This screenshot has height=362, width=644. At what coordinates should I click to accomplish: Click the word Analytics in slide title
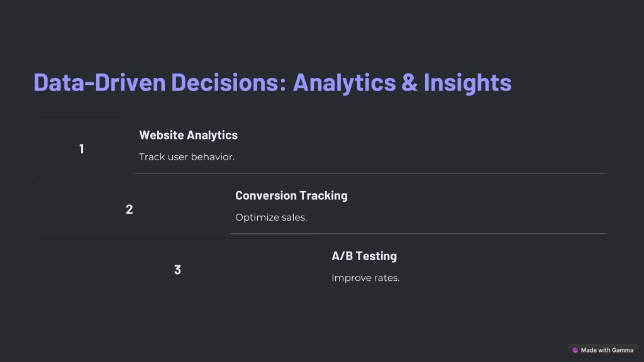344,82
